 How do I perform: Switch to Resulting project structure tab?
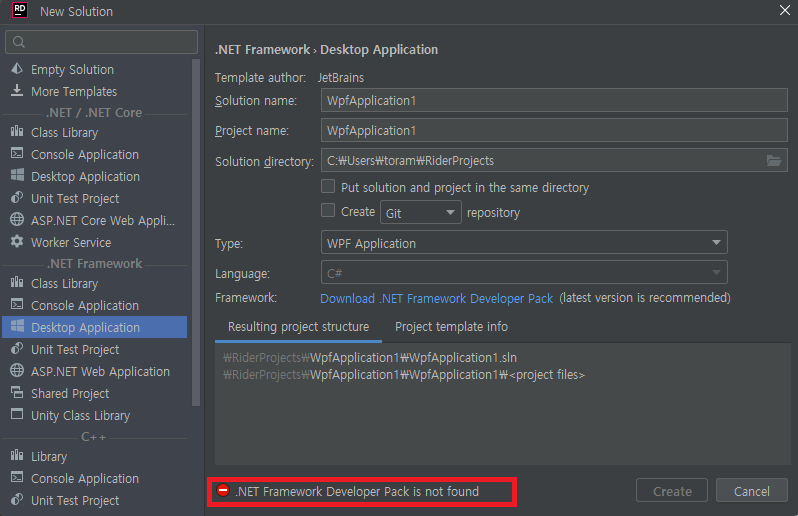click(x=298, y=327)
